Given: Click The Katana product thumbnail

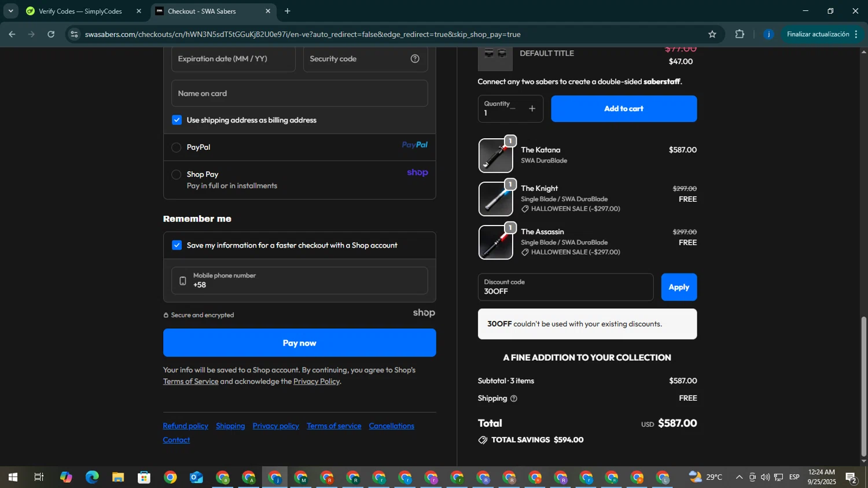Looking at the screenshot, I should pyautogui.click(x=495, y=156).
